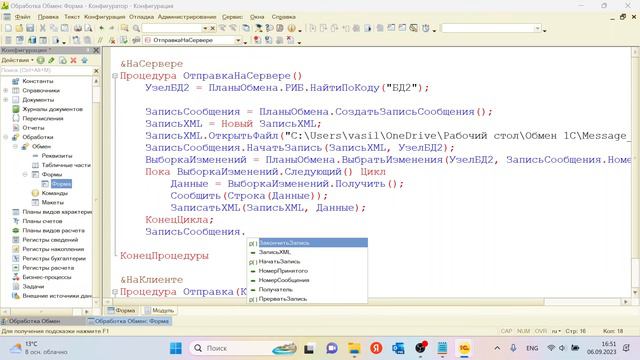Open Yandex browser from taskbar

pyautogui.click(x=376, y=348)
